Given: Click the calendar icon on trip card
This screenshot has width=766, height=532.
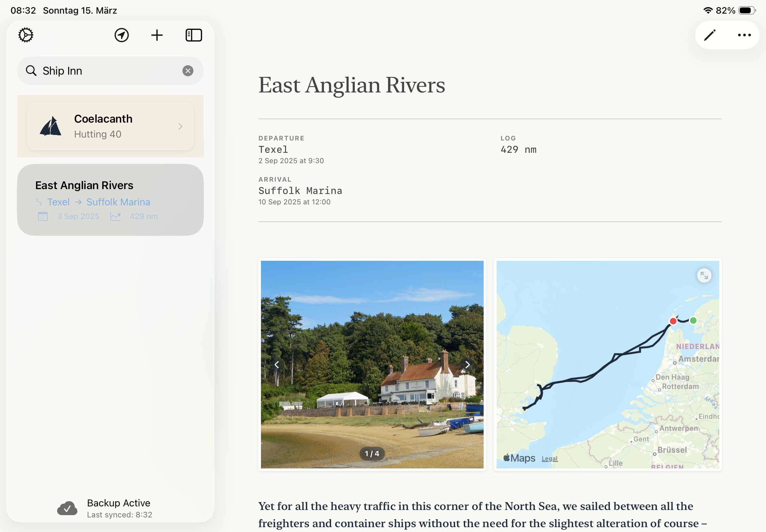Looking at the screenshot, I should coord(42,216).
